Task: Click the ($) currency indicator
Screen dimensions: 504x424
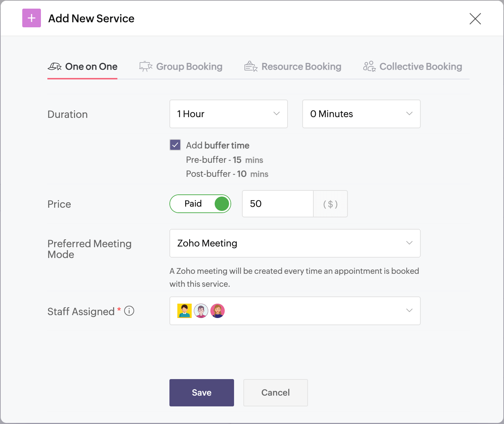Action: [330, 204]
